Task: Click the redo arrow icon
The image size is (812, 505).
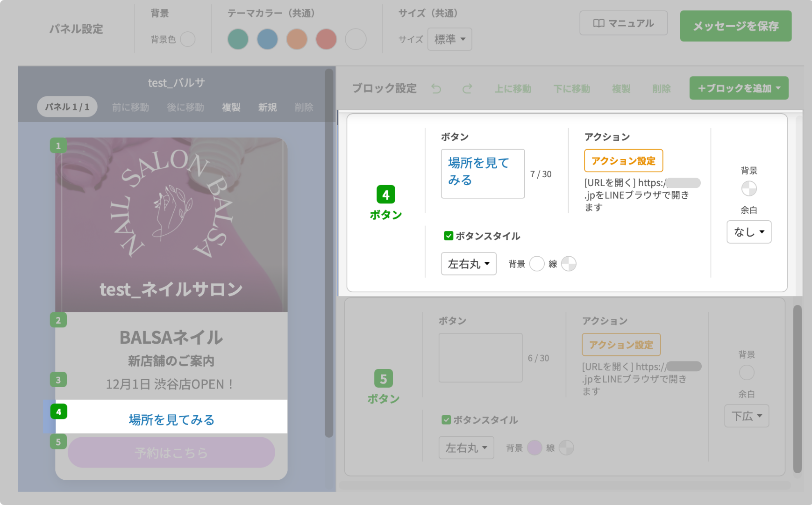Action: (x=467, y=89)
